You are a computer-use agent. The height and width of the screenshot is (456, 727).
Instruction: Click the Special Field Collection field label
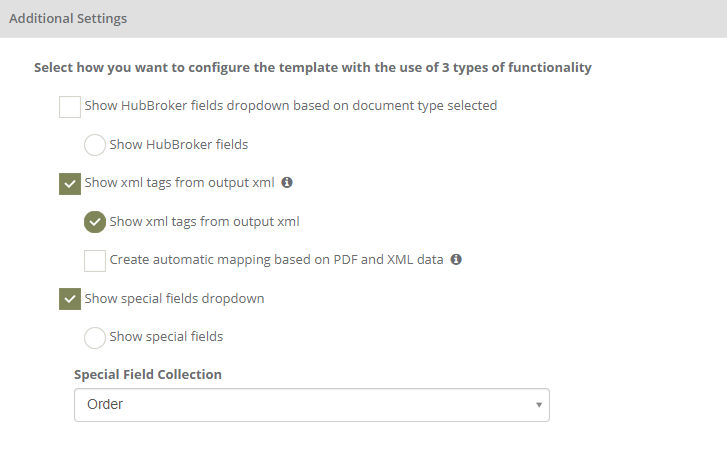(148, 374)
